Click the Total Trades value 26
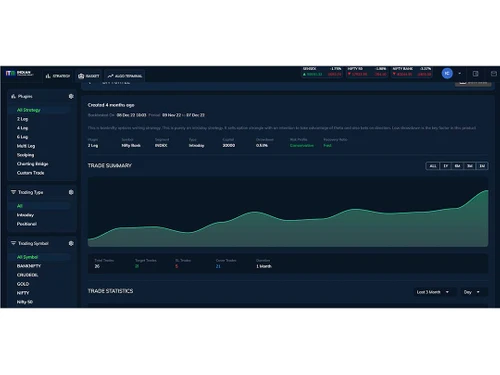This screenshot has width=500, height=375. (x=97, y=266)
